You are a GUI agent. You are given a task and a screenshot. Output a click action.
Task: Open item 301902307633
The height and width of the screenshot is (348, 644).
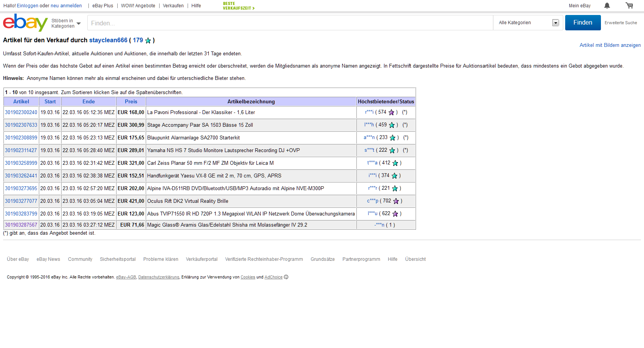21,125
